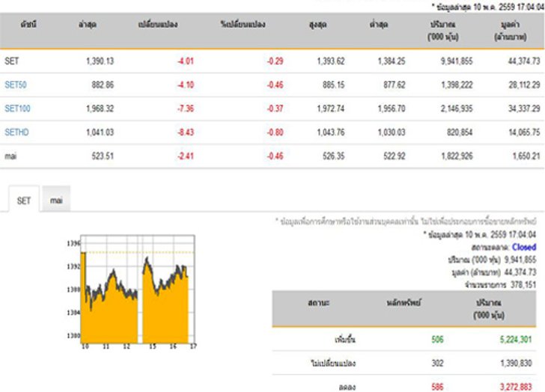Click SET50 low value 877.62
The width and height of the screenshot is (545, 392).
point(394,85)
